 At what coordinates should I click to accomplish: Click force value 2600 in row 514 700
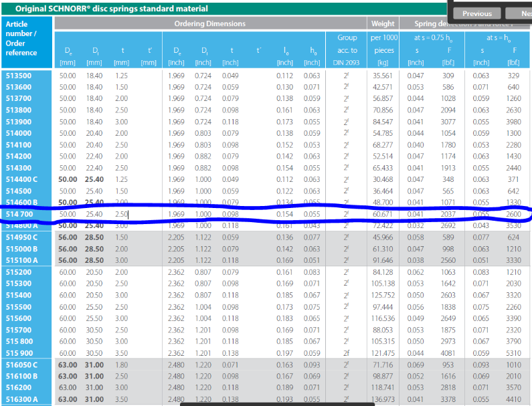[x=514, y=214]
